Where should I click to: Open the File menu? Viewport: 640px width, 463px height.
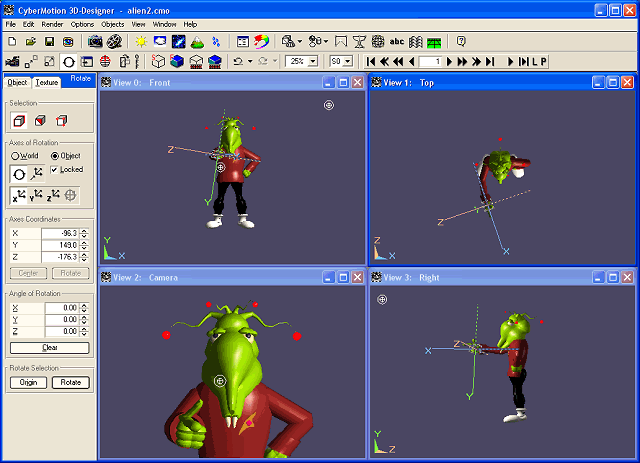click(x=10, y=24)
